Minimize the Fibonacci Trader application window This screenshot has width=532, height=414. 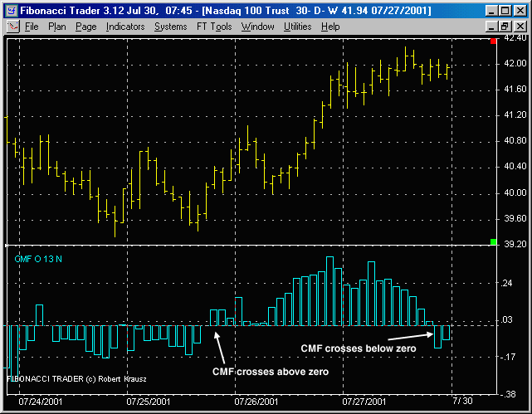[x=491, y=10]
